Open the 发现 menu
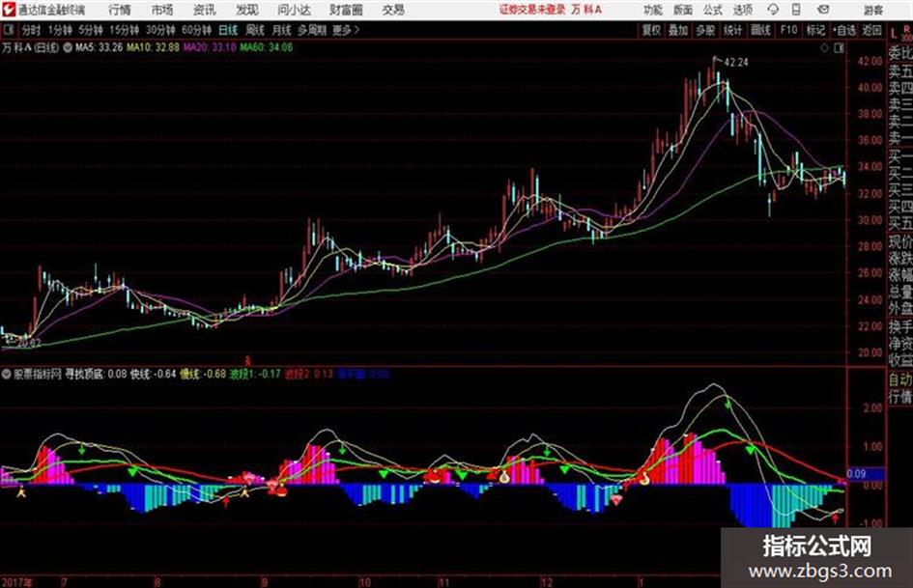The height and width of the screenshot is (588, 913). click(247, 10)
